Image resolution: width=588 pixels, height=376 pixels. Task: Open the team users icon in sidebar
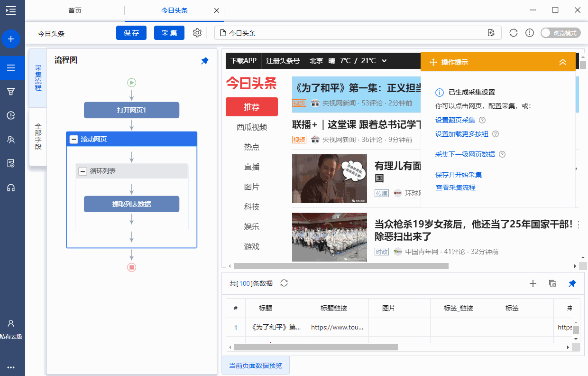point(11,140)
